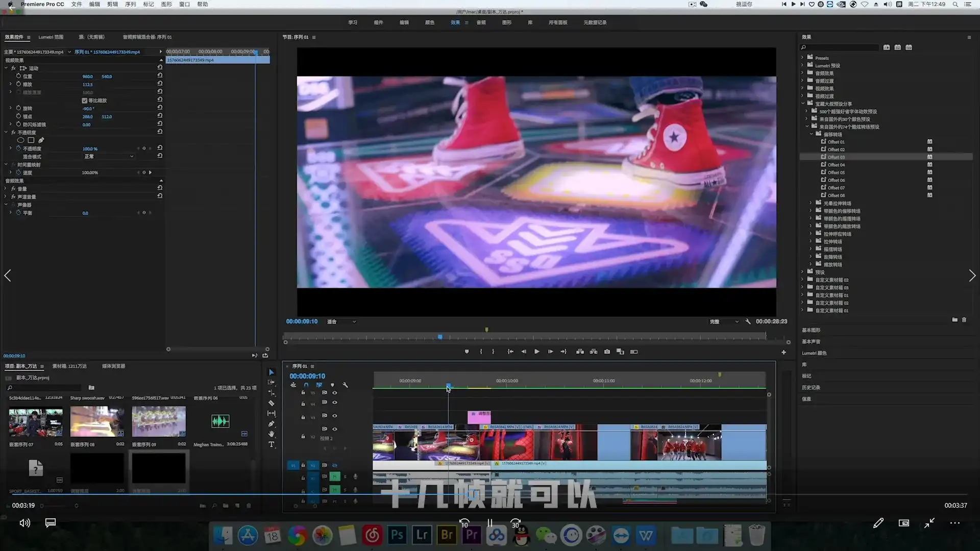
Task: Add marker in the program monitor
Action: (467, 352)
